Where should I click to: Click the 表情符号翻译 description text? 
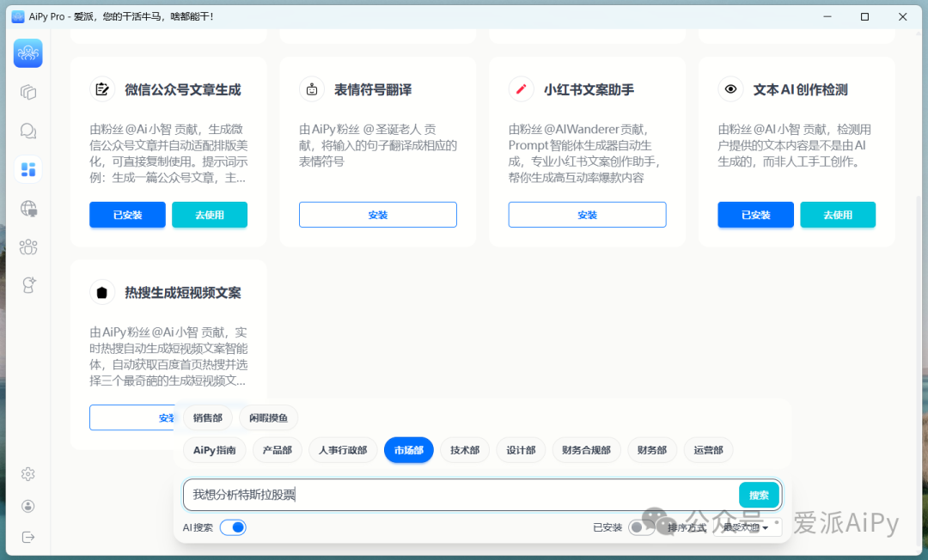[x=377, y=145]
